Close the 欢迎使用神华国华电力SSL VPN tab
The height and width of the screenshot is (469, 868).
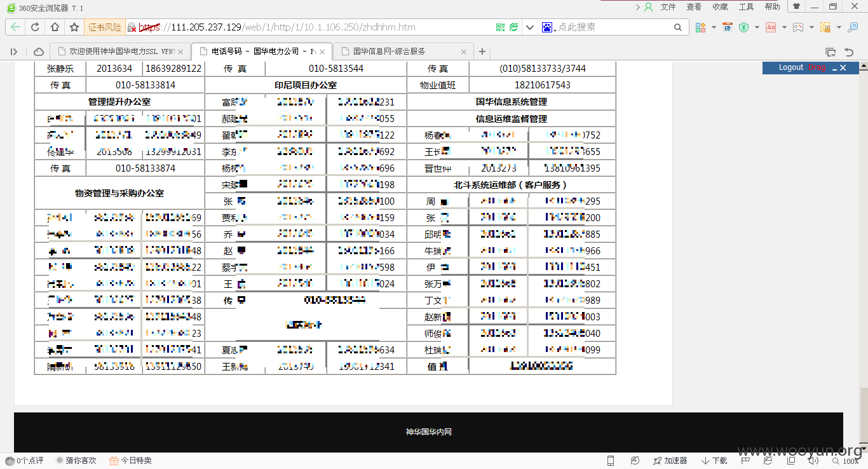[x=180, y=51]
